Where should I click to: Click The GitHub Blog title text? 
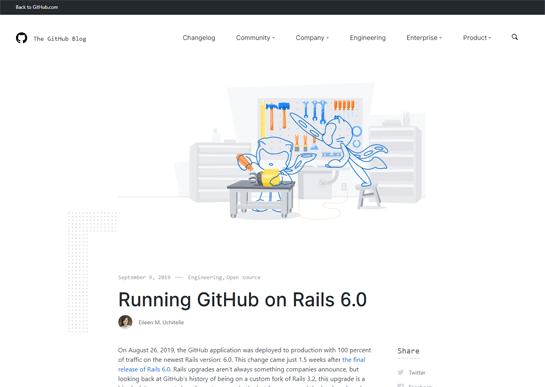click(x=60, y=39)
